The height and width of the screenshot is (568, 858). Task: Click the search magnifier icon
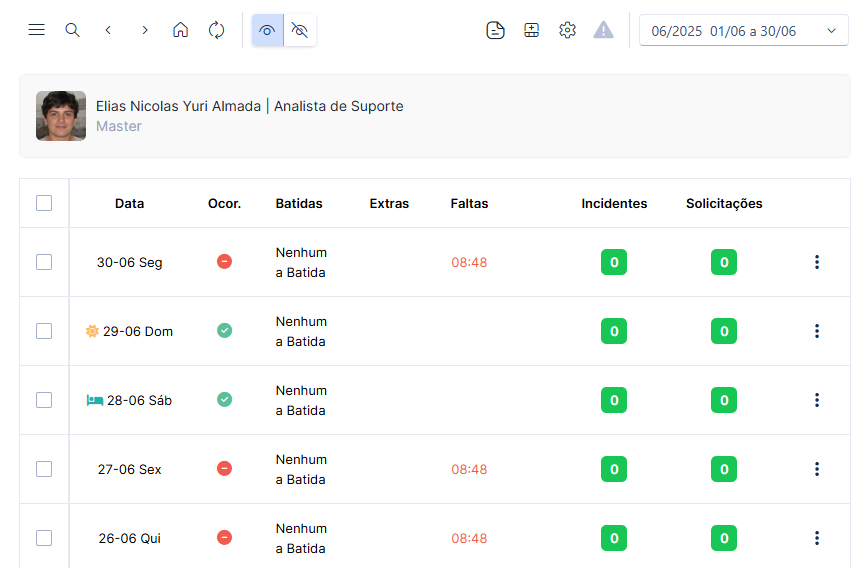[72, 30]
